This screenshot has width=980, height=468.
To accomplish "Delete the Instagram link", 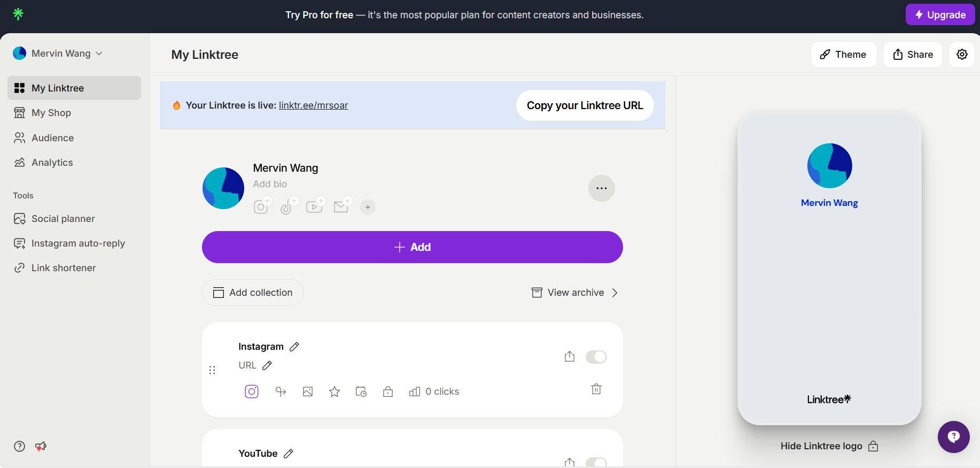I will click(596, 389).
